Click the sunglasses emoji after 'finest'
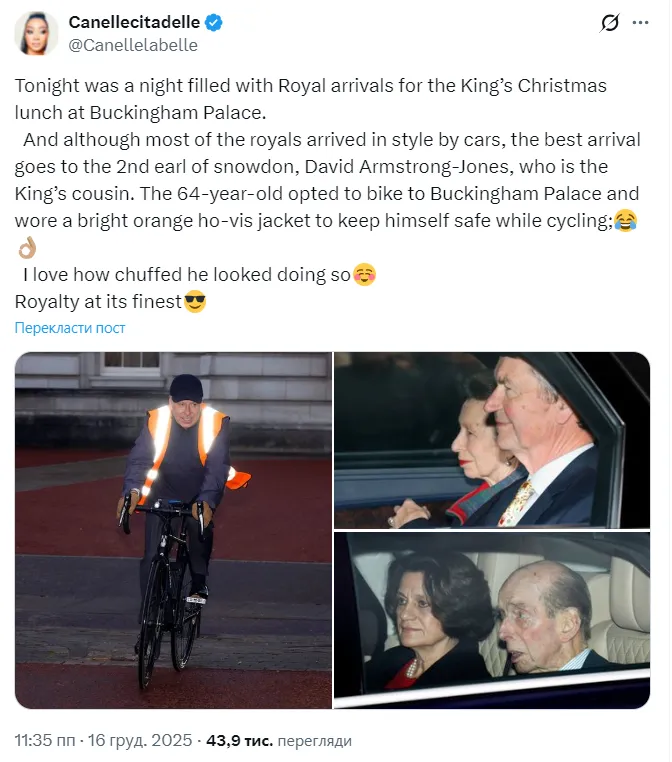Image resolution: width=672 pixels, height=762 pixels. click(x=195, y=301)
